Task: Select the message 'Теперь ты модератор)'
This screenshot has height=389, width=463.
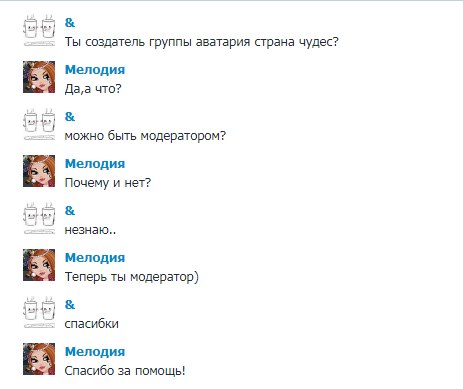Action: (x=132, y=277)
